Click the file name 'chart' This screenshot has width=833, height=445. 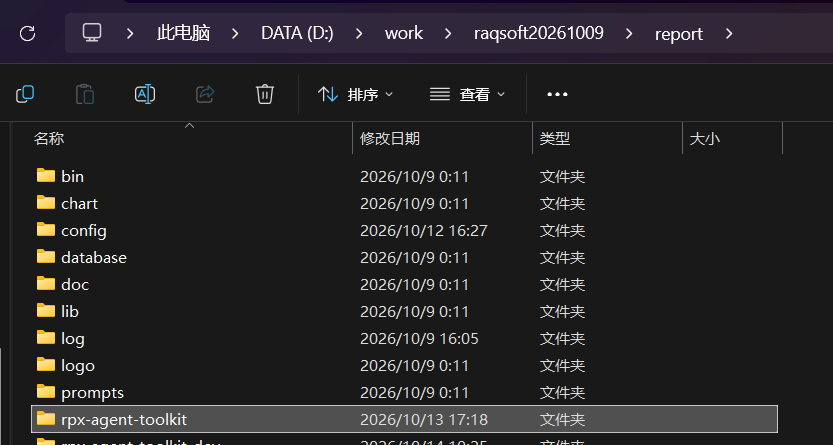tap(80, 203)
